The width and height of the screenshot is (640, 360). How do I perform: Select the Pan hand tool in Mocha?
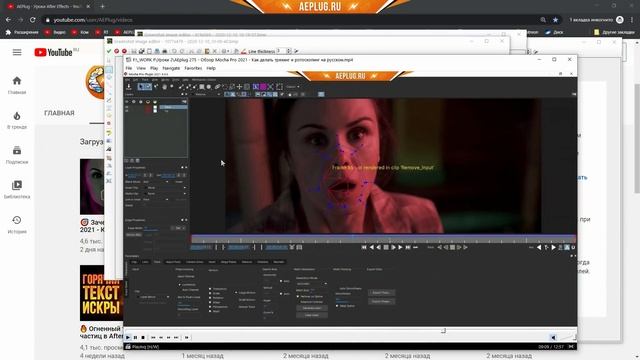point(164,87)
